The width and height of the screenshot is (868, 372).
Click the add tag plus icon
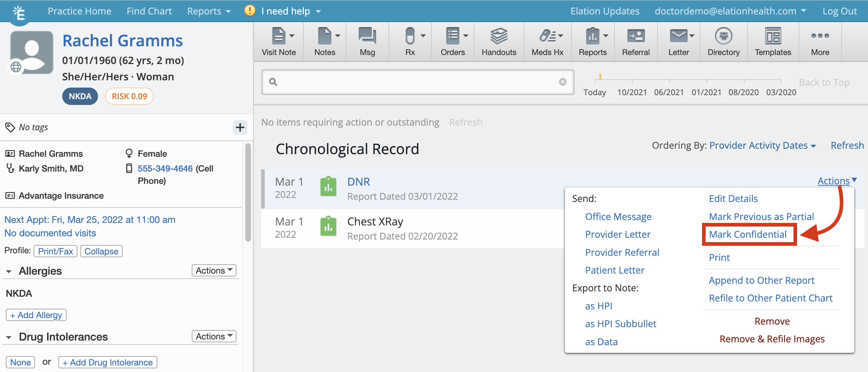coord(240,127)
